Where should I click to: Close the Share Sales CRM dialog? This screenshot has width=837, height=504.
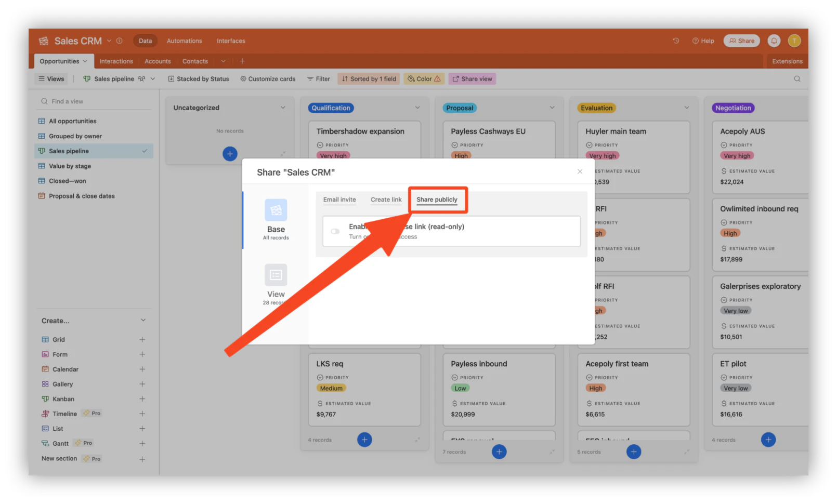(580, 171)
